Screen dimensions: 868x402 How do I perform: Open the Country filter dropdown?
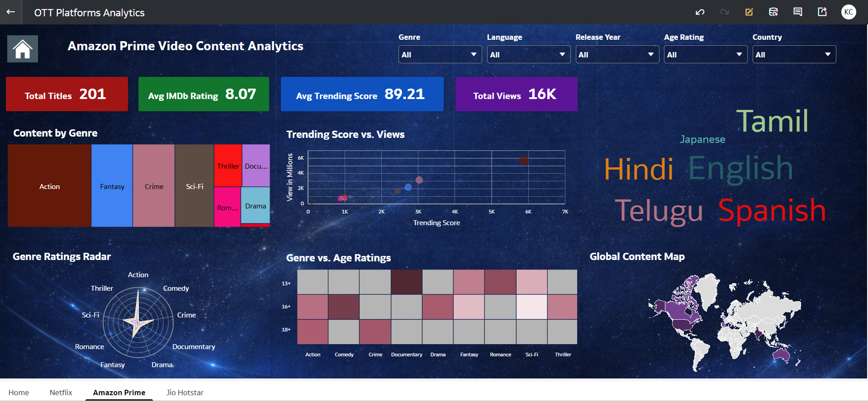click(794, 55)
